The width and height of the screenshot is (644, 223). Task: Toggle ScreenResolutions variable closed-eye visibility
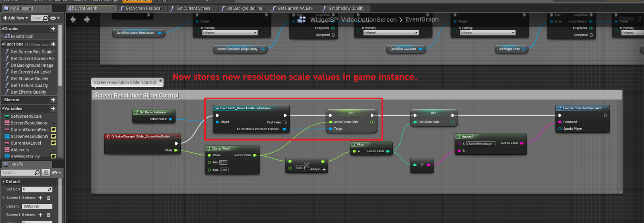(x=54, y=123)
